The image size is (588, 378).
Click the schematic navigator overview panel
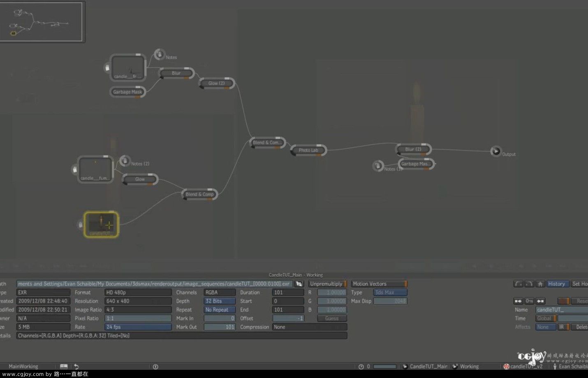[42, 21]
